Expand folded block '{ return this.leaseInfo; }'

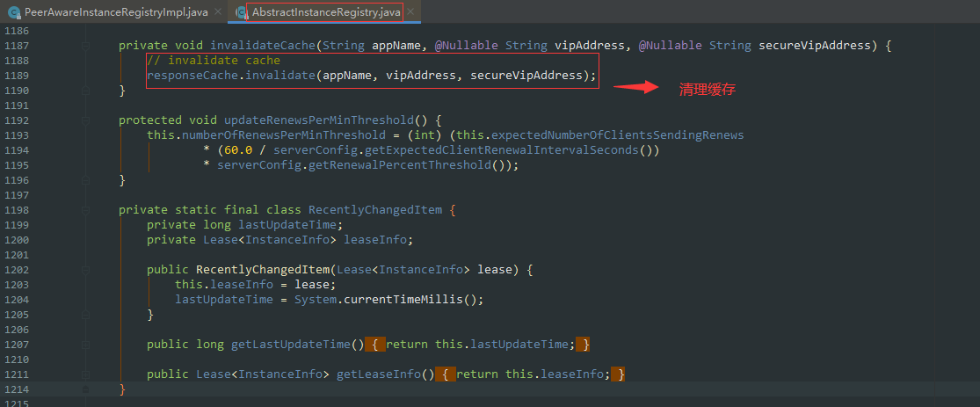(x=530, y=374)
